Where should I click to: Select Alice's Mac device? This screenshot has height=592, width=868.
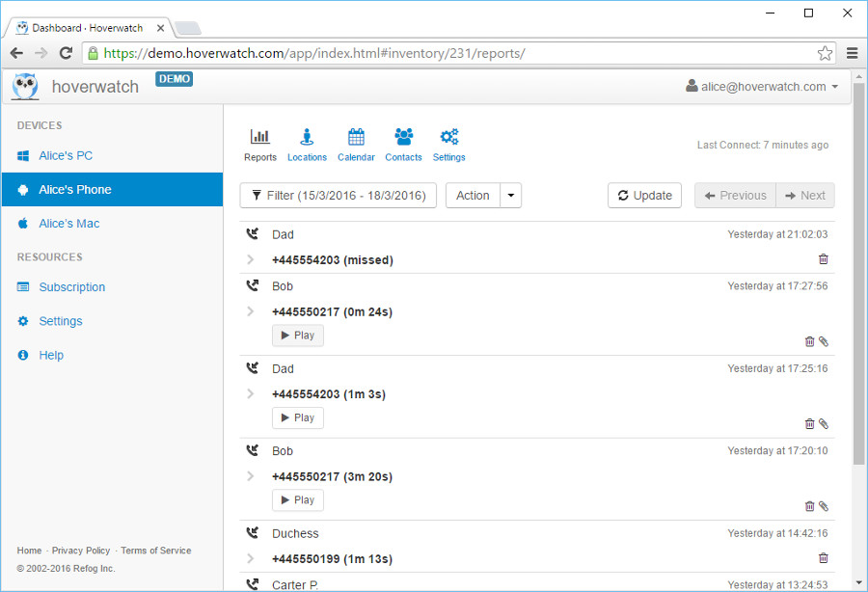pyautogui.click(x=113, y=224)
